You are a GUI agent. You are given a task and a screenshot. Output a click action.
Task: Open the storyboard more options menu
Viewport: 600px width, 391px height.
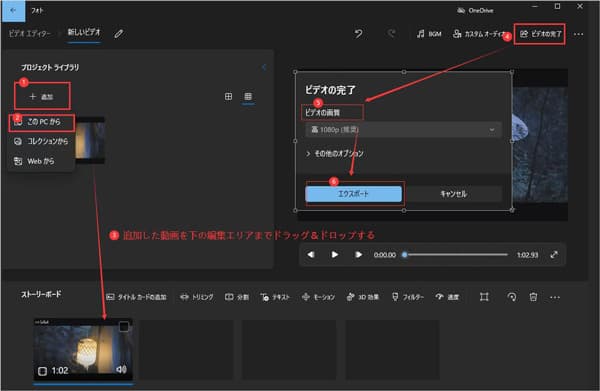[x=555, y=297]
